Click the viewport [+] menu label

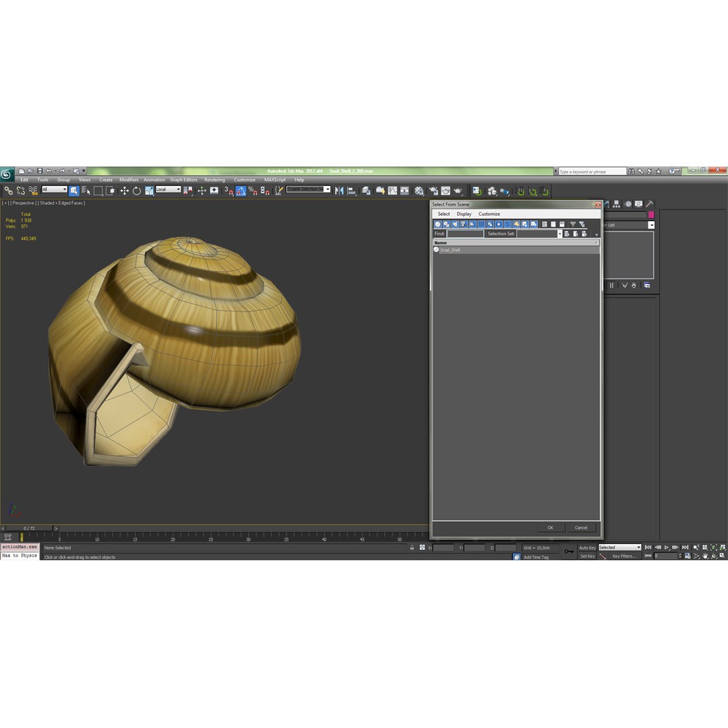(x=5, y=203)
